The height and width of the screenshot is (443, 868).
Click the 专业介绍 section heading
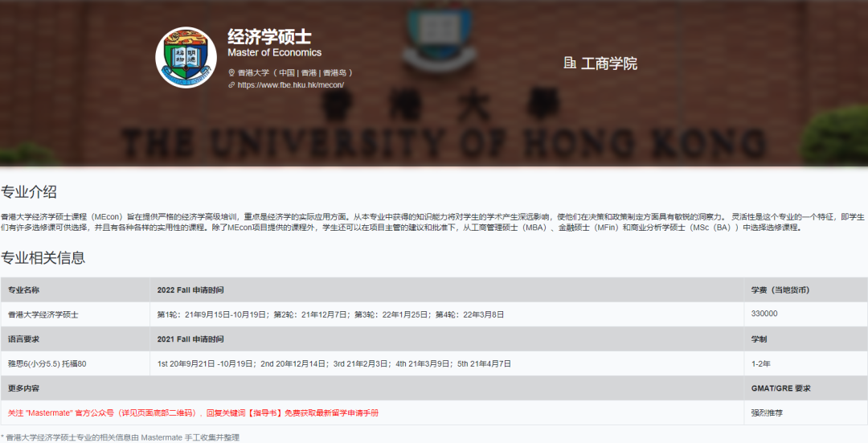coord(29,191)
